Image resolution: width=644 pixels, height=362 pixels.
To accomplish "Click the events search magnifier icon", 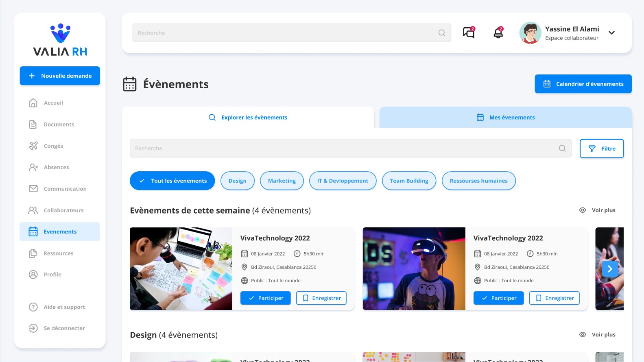I will point(562,148).
